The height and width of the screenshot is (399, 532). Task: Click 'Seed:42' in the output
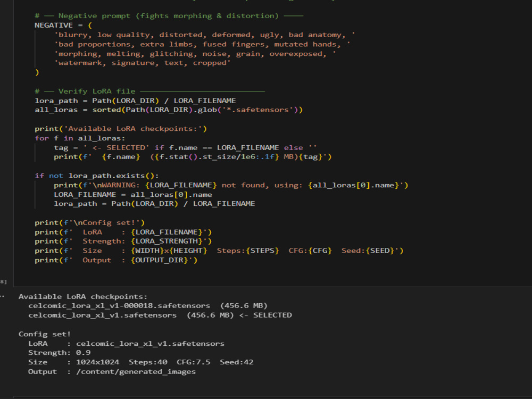coord(237,362)
